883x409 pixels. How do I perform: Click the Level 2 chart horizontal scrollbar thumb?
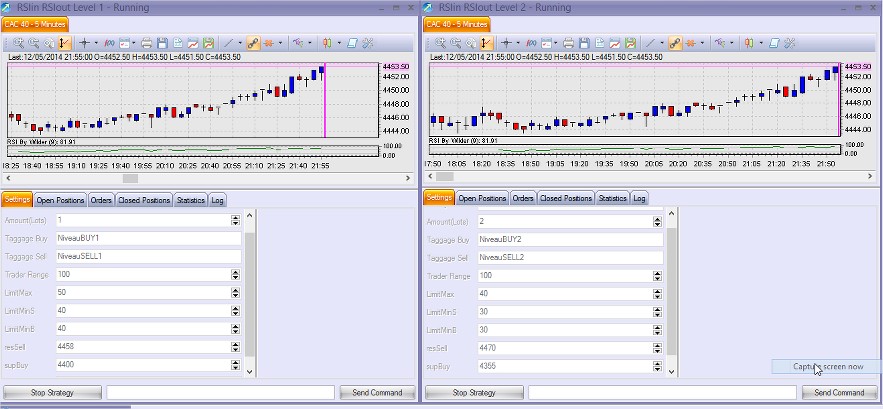point(445,177)
